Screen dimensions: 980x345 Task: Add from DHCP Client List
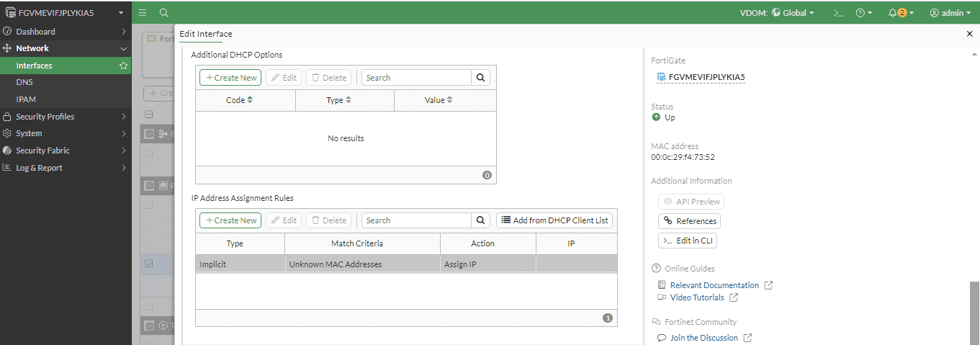coord(554,220)
